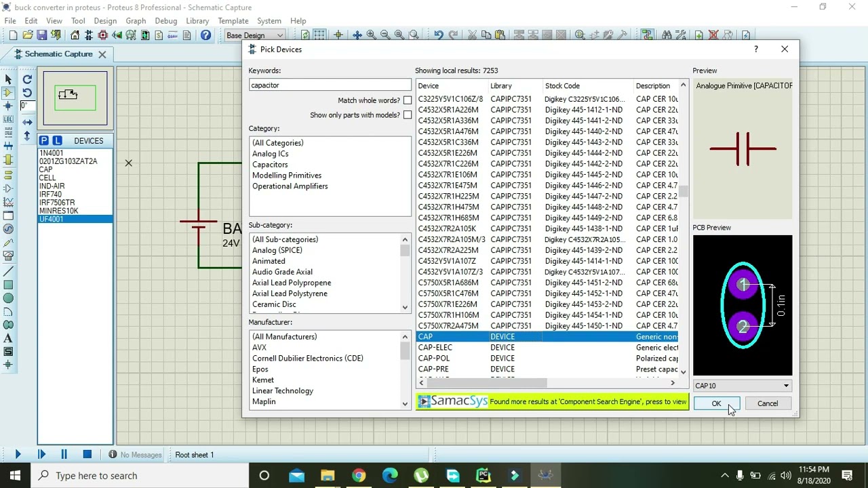868x488 pixels.
Task: Click the Stop simulation button
Action: tap(87, 455)
